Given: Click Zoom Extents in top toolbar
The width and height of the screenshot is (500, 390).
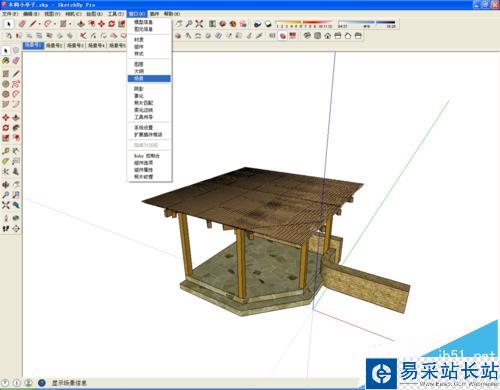Looking at the screenshot, I should [x=199, y=24].
